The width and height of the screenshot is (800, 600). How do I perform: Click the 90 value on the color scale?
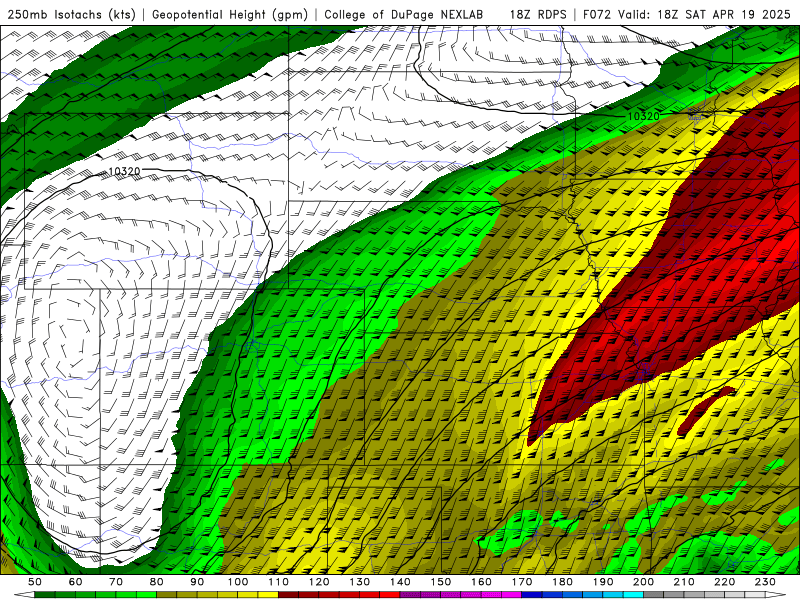[197, 582]
